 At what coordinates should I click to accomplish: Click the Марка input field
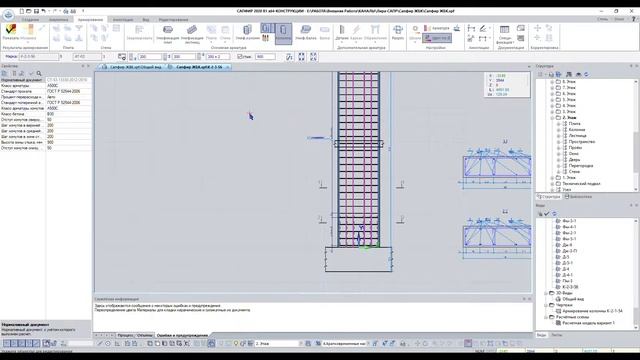(x=39, y=57)
